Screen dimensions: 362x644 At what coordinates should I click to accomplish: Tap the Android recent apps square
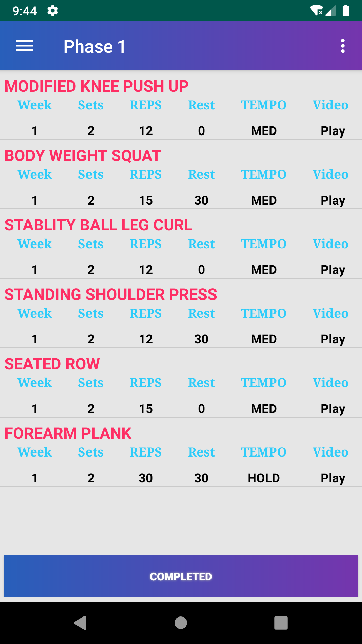[281, 623]
